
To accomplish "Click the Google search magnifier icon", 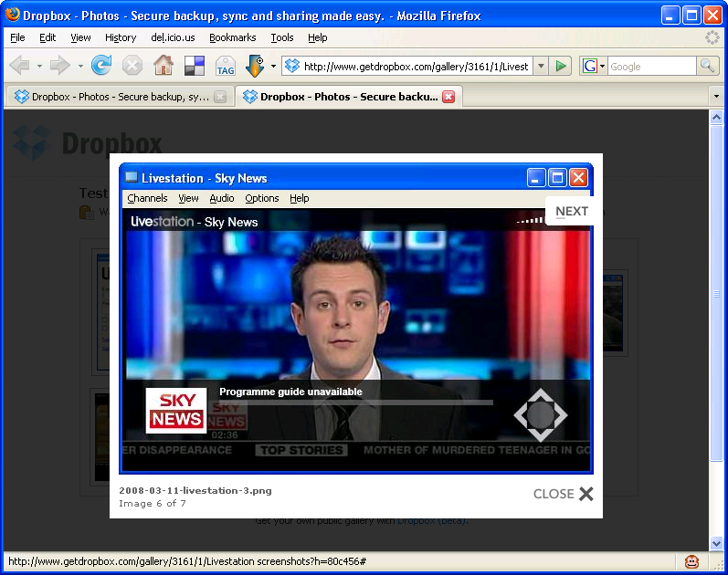I will click(707, 66).
